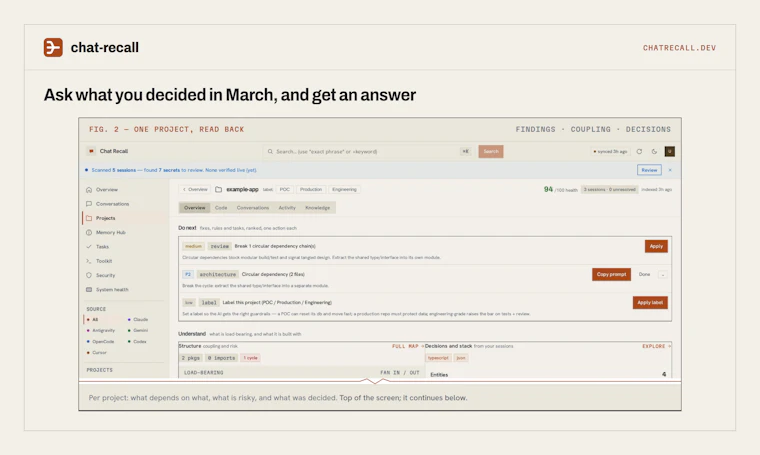Click the 94 health score

(x=548, y=189)
